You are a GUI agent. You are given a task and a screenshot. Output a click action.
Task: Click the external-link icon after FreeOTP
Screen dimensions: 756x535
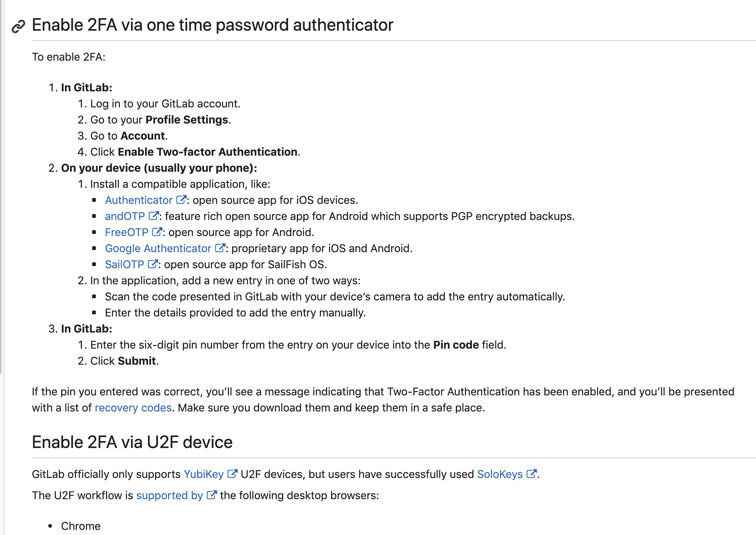click(x=157, y=232)
